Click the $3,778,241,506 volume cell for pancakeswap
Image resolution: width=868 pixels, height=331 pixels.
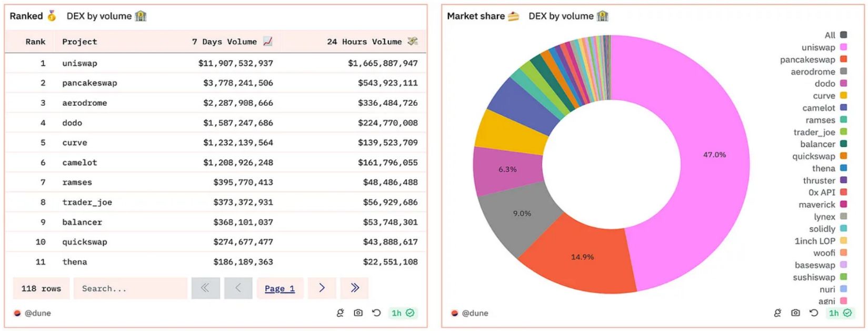(238, 83)
